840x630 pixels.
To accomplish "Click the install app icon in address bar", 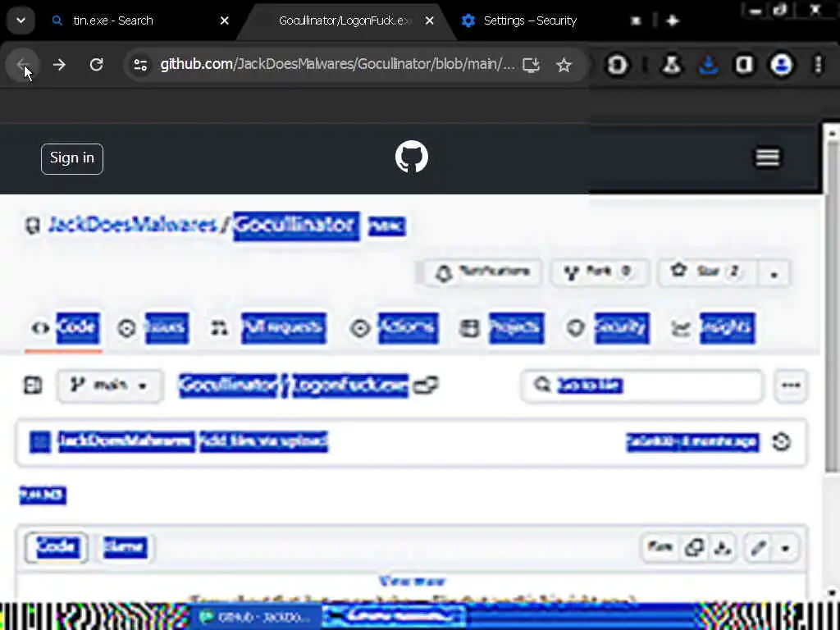I will [x=531, y=65].
